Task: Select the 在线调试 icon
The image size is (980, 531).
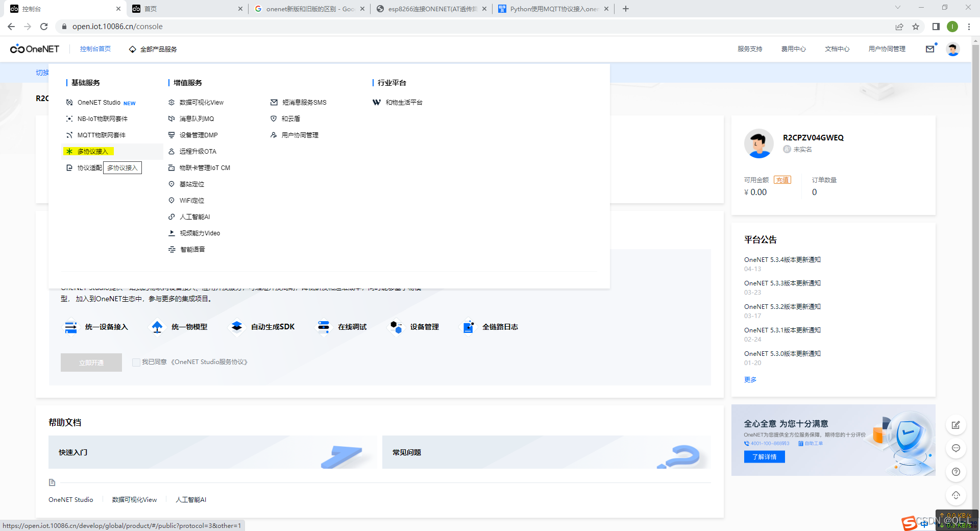Action: click(323, 327)
